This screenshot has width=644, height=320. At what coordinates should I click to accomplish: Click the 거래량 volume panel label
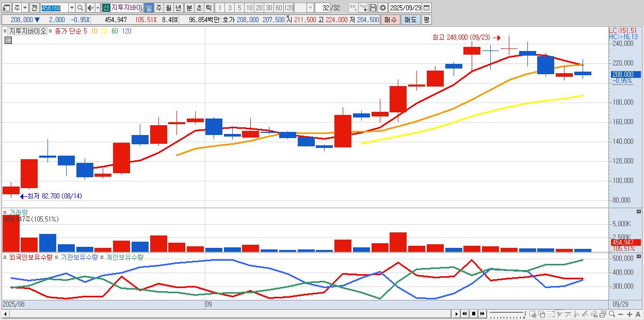tap(18, 212)
